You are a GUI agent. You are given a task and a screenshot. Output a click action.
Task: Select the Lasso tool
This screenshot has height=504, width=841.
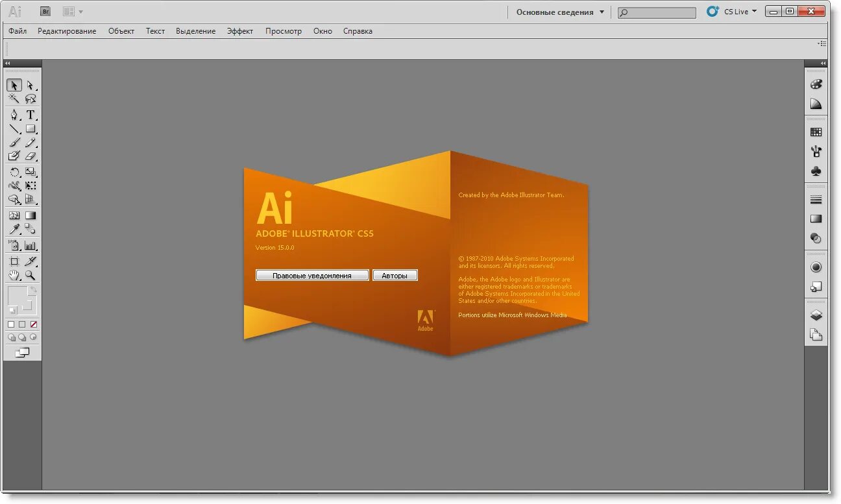[x=30, y=99]
